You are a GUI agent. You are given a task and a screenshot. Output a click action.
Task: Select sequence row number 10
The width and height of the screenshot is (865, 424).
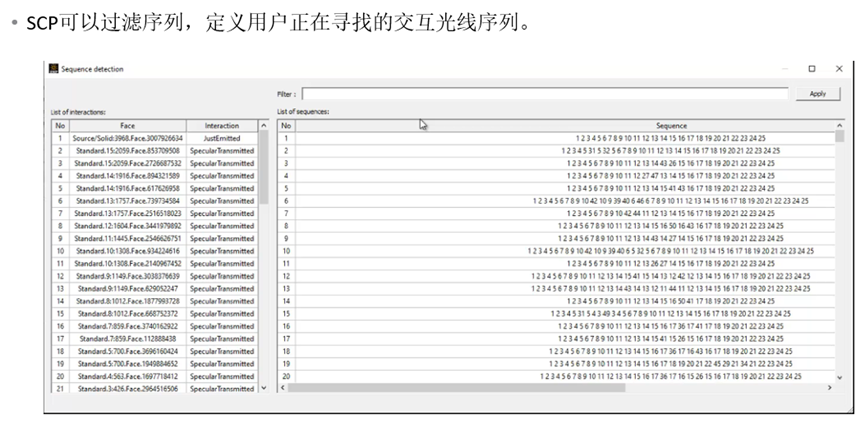pos(556,251)
